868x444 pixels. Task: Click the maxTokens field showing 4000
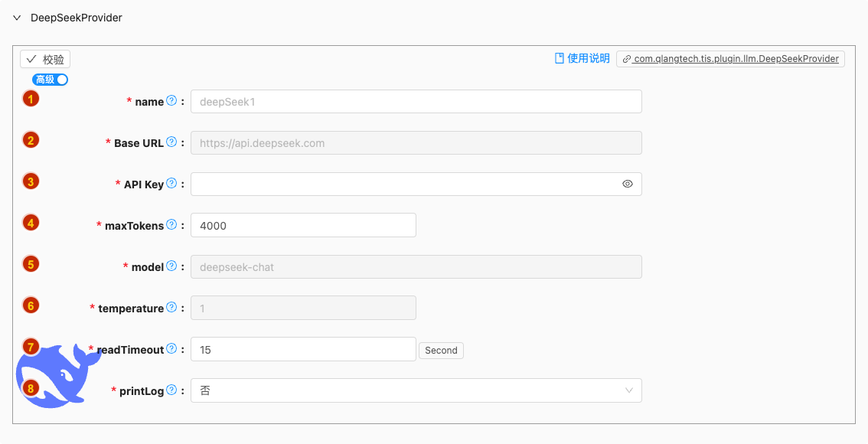(303, 225)
